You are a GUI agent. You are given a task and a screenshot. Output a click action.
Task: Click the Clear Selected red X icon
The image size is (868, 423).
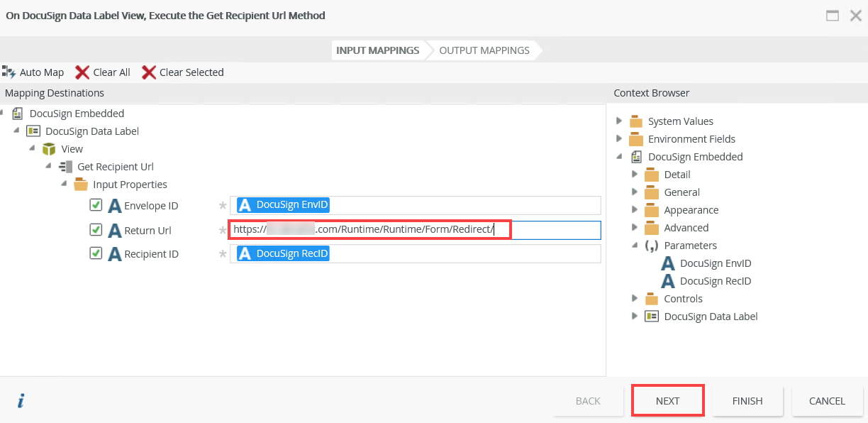[149, 72]
